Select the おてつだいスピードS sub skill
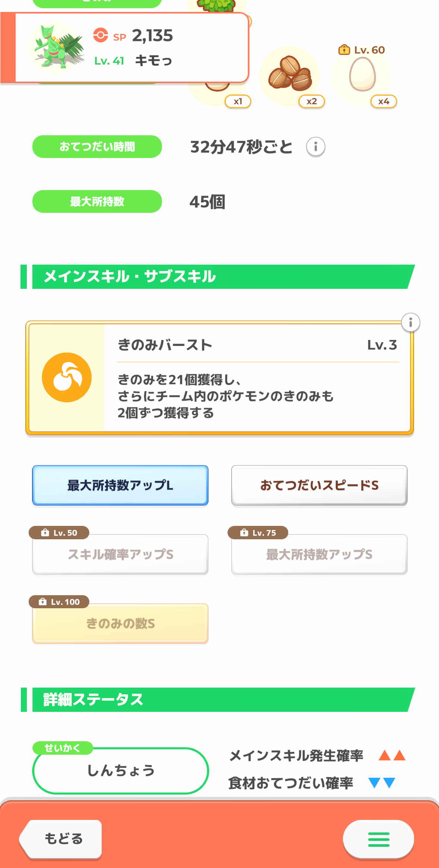The height and width of the screenshot is (868, 439). click(x=319, y=485)
